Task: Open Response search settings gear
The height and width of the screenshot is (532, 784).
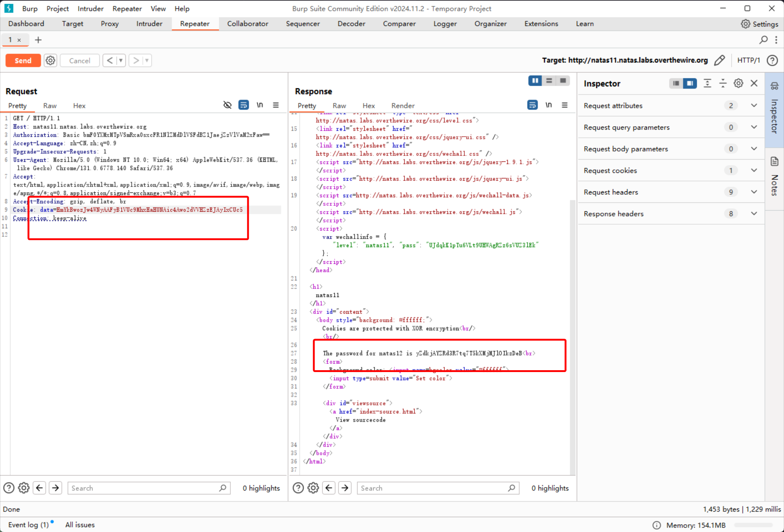Action: tap(313, 488)
